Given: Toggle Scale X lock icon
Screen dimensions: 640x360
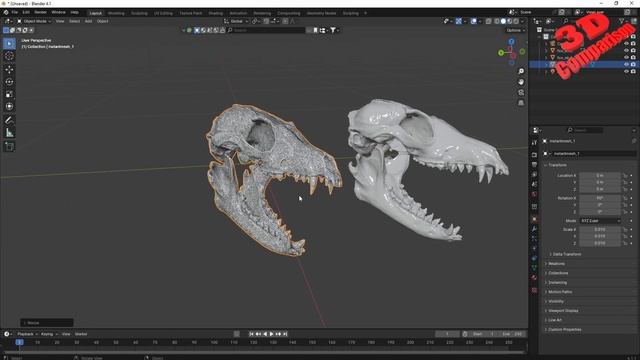Looking at the screenshot, I should 625,229.
